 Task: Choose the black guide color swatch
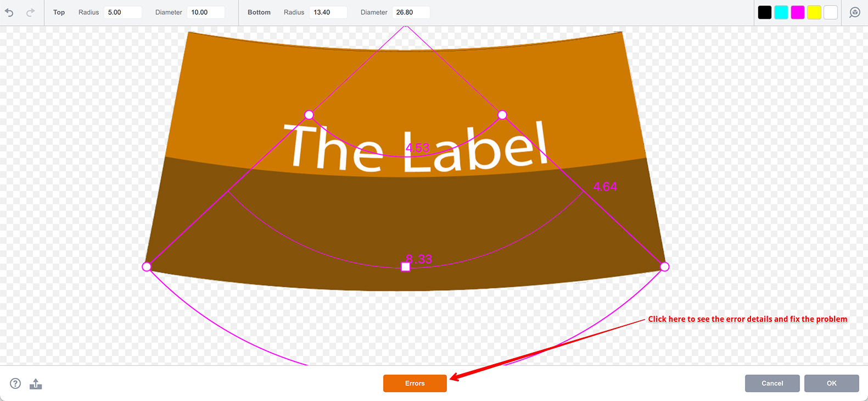[x=764, y=12]
